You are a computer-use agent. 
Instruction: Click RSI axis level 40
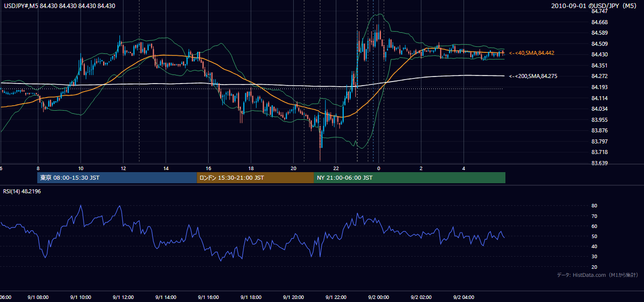coord(594,247)
